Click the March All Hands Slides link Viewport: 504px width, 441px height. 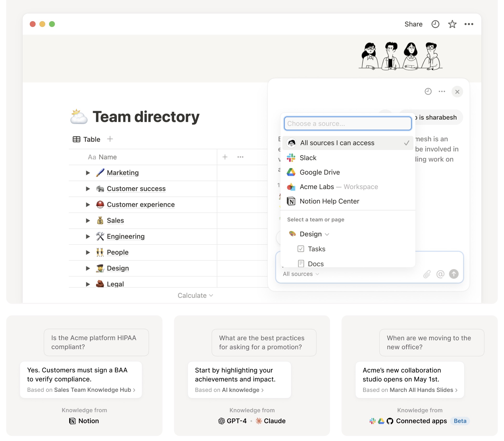(x=422, y=390)
